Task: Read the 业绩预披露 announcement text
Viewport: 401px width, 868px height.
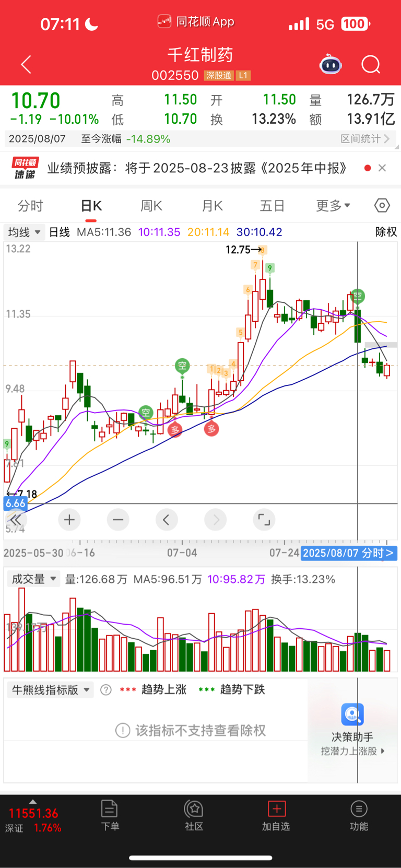Action: point(197,168)
